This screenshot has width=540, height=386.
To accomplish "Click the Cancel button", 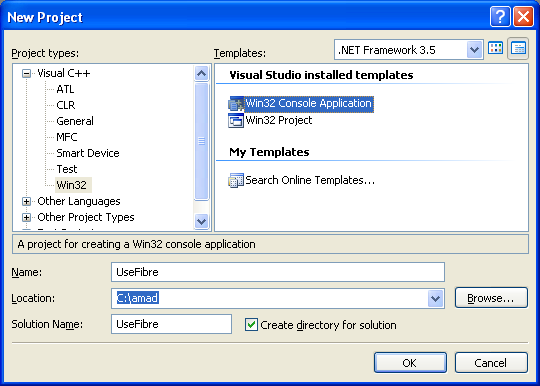I will pyautogui.click(x=491, y=363).
